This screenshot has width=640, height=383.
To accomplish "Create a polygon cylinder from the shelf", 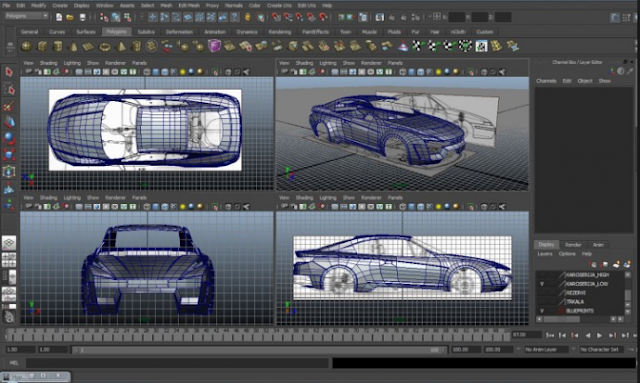I will (x=58, y=46).
